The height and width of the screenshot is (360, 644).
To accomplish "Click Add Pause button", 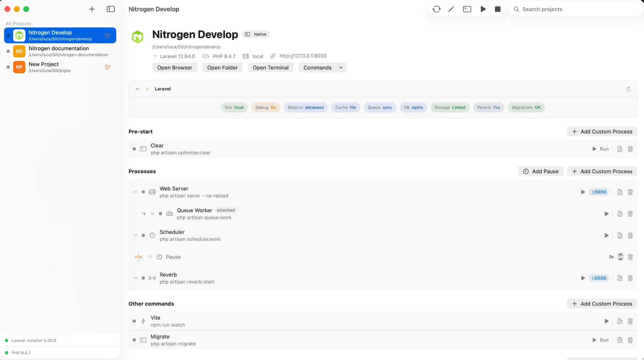I will tap(541, 171).
